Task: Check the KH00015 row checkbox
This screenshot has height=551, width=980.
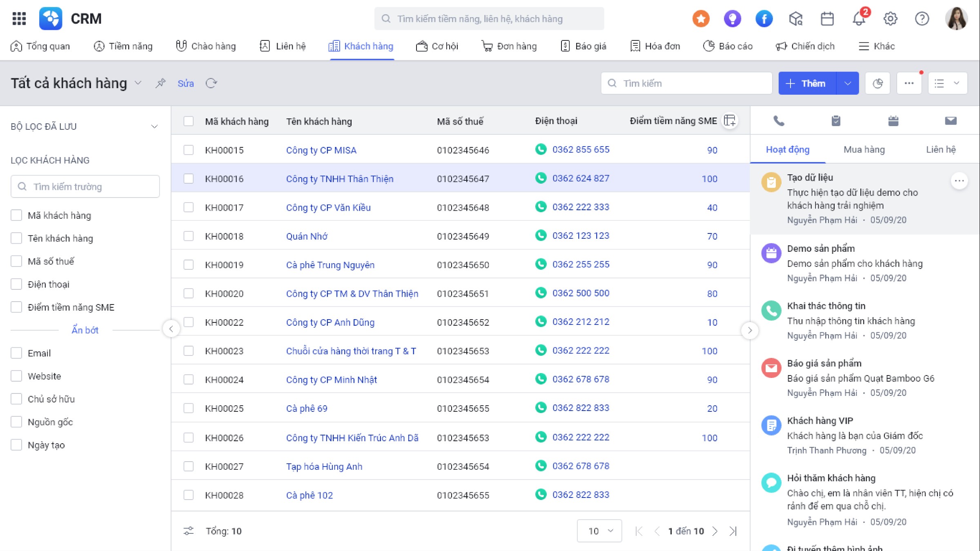Action: [x=188, y=150]
